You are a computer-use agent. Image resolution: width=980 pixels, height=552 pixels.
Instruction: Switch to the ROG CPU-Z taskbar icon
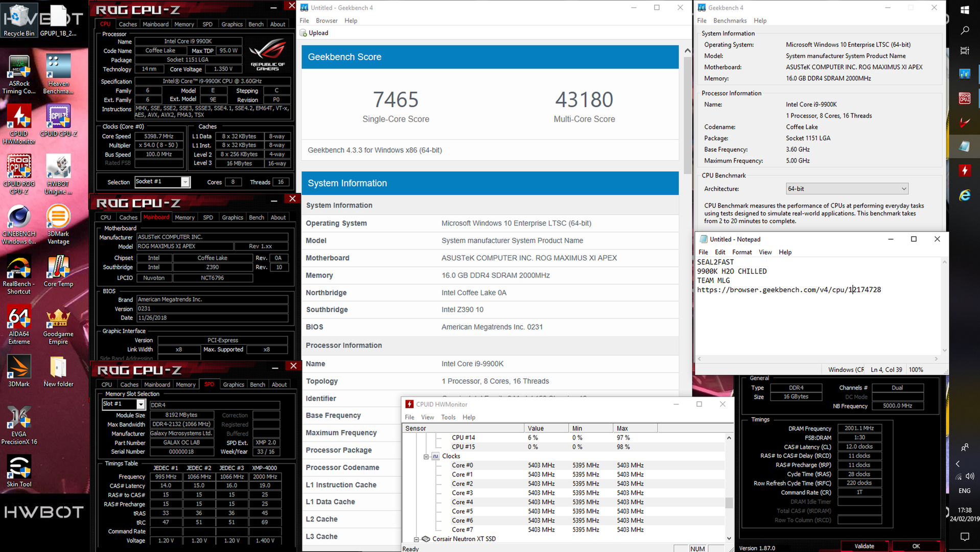965,98
